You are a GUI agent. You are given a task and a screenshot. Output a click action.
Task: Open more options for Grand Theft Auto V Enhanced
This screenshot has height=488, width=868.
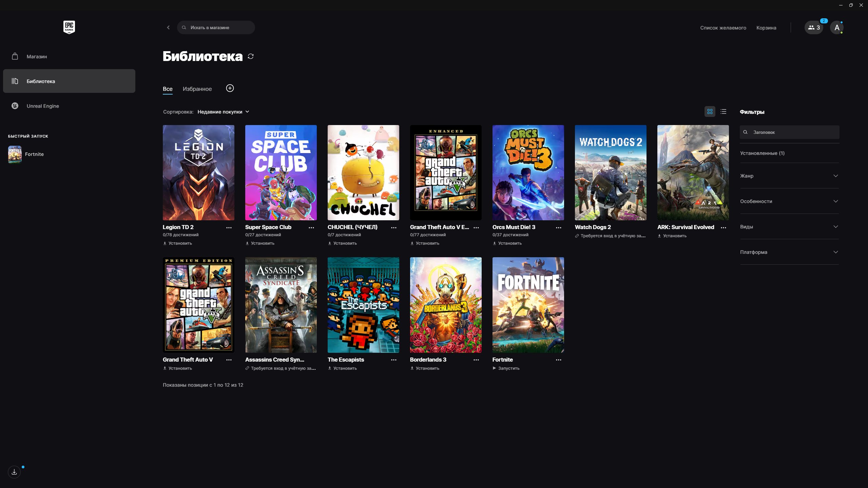[476, 228]
